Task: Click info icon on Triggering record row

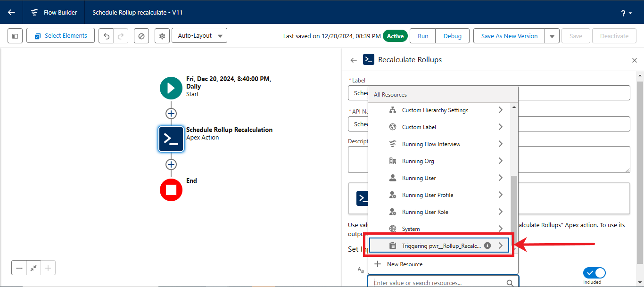Action: click(487, 246)
